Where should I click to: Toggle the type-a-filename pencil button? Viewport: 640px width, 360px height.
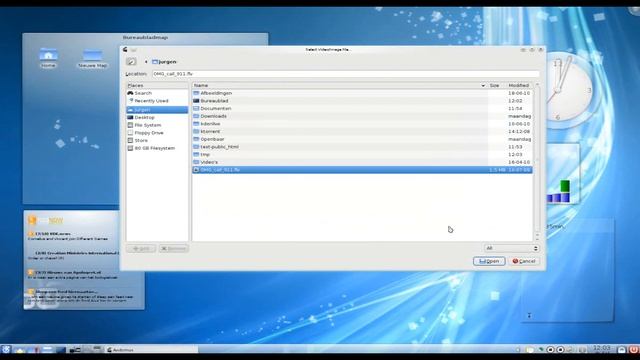click(131, 62)
